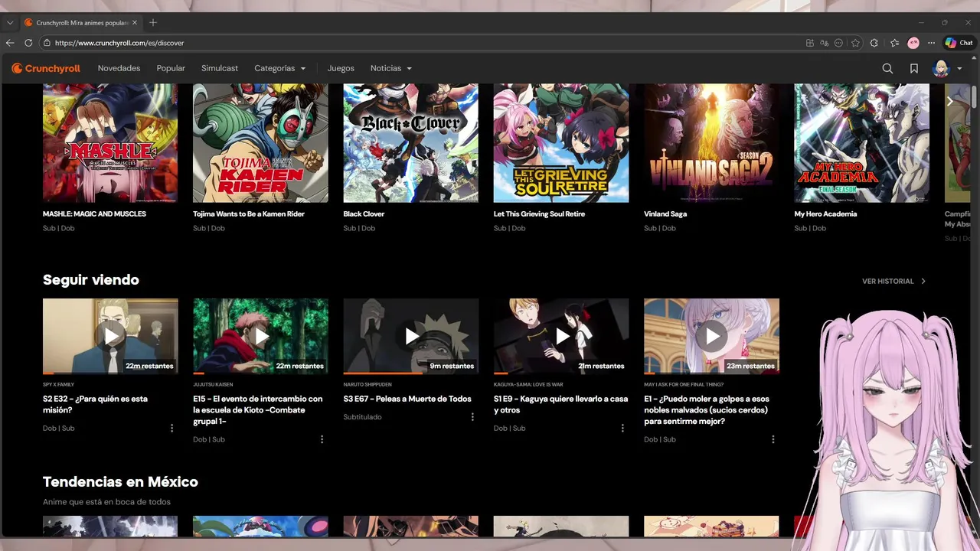Click the translate page icon
The image size is (980, 551).
pos(825,43)
